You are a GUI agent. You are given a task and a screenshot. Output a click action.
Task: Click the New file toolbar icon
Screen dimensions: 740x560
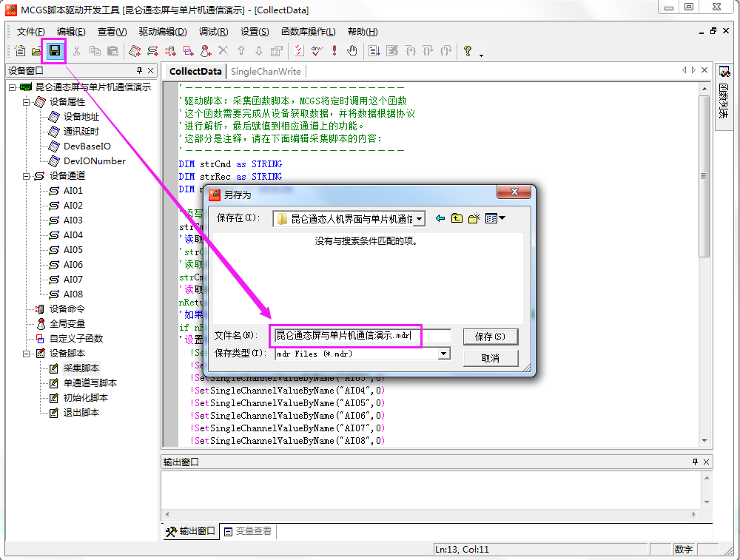tap(20, 51)
